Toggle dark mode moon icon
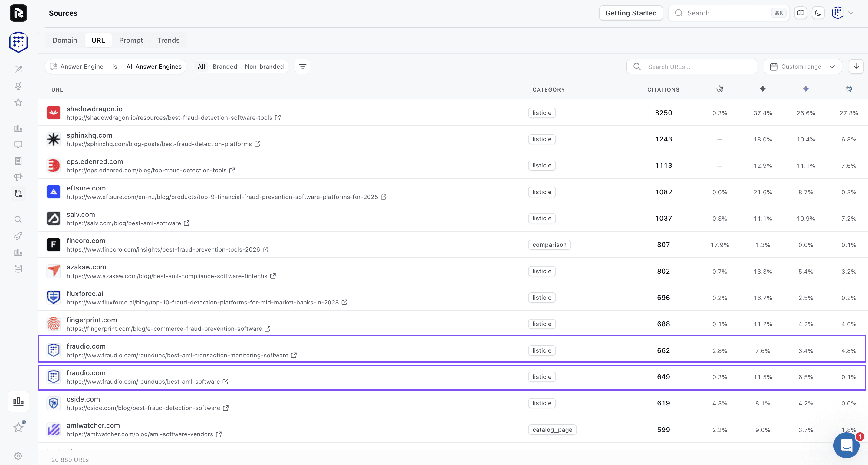The height and width of the screenshot is (465, 868). 818,13
